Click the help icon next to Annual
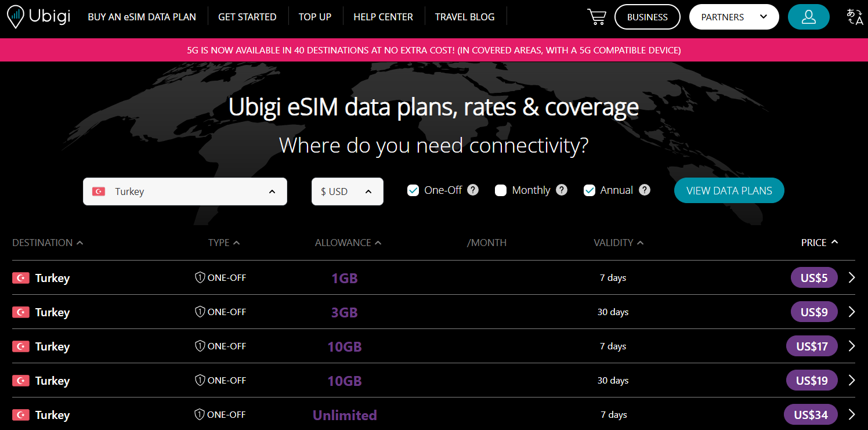 pyautogui.click(x=644, y=190)
